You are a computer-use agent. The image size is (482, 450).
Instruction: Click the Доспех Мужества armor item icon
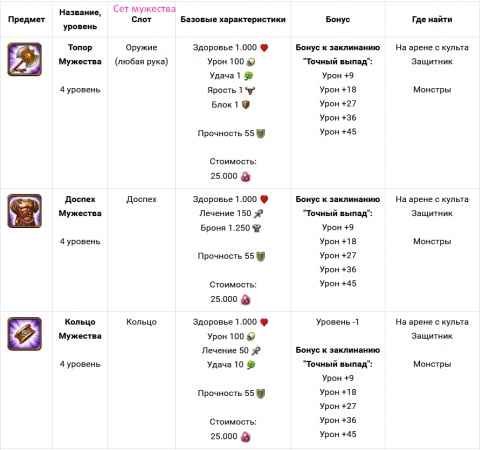25,211
